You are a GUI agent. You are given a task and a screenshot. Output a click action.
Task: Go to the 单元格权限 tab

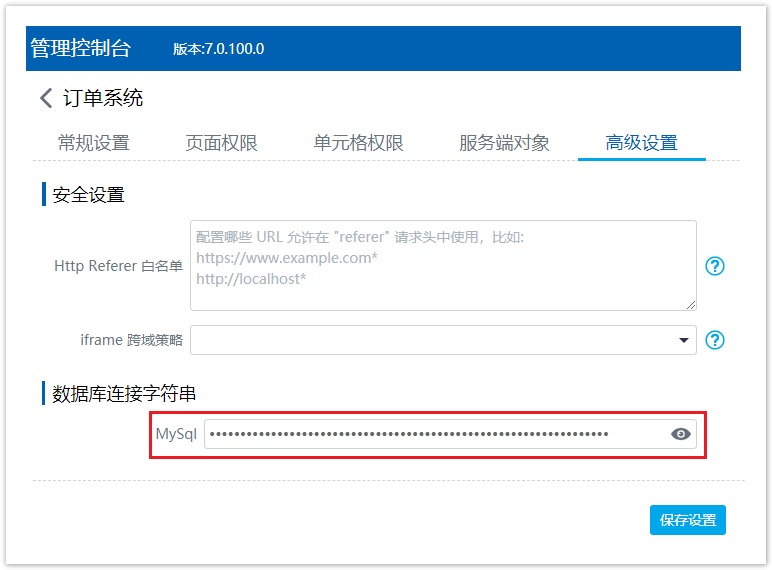coord(358,143)
